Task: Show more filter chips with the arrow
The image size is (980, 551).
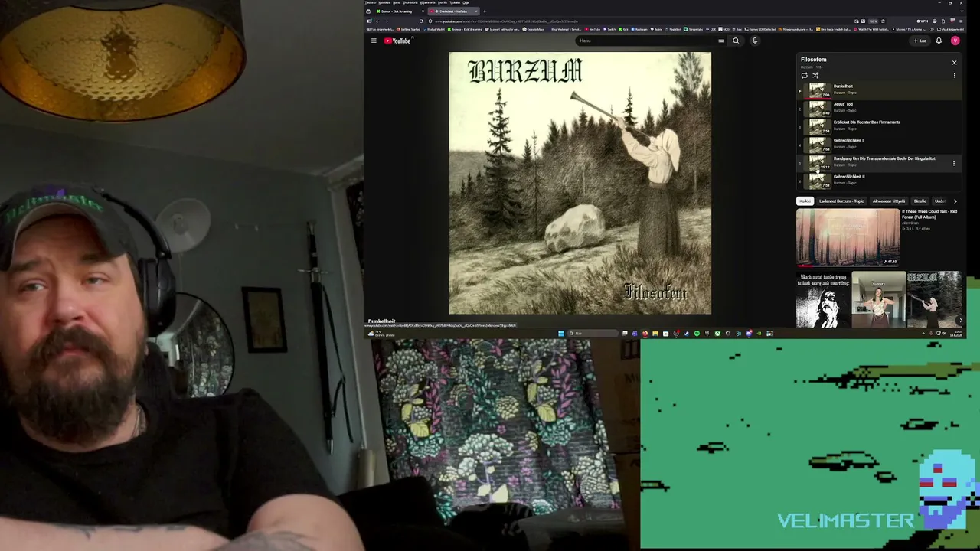Action: 955,201
